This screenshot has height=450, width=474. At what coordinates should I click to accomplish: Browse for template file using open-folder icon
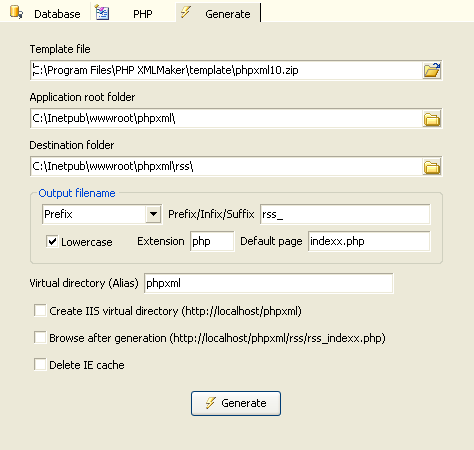click(432, 70)
